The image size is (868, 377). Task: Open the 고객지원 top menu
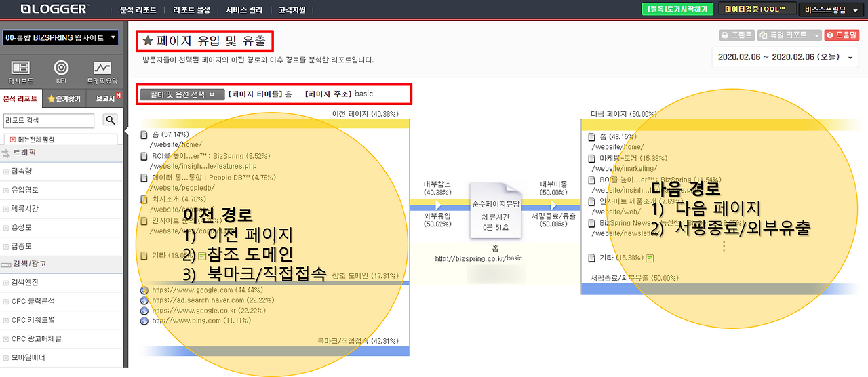click(294, 9)
